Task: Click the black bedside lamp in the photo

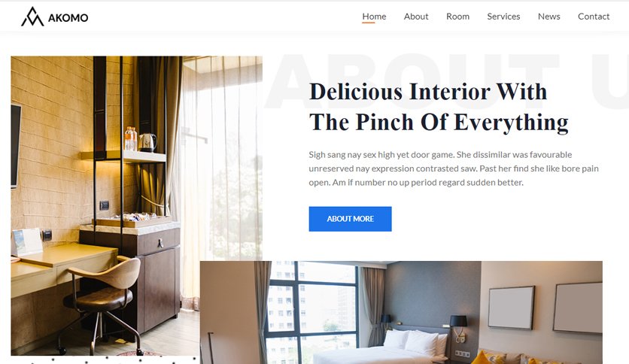Action: 458,322
